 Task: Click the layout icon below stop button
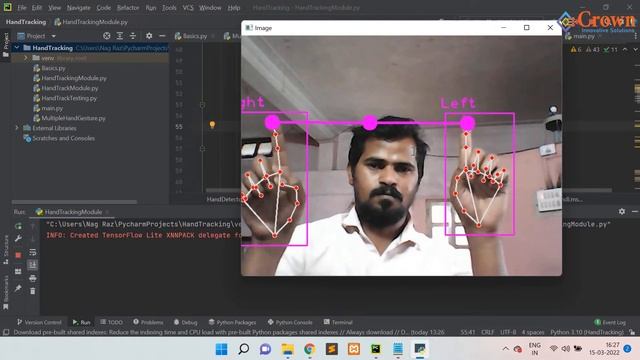point(18,271)
